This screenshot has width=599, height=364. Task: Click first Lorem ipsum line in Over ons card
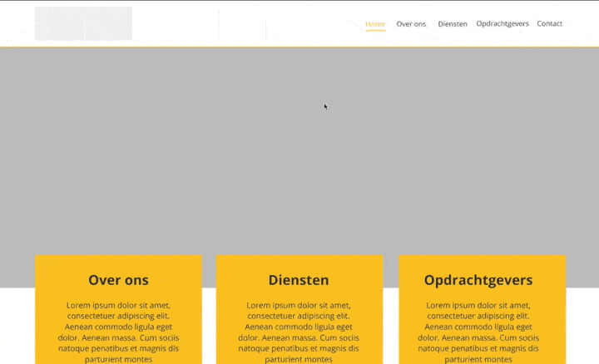coord(118,305)
